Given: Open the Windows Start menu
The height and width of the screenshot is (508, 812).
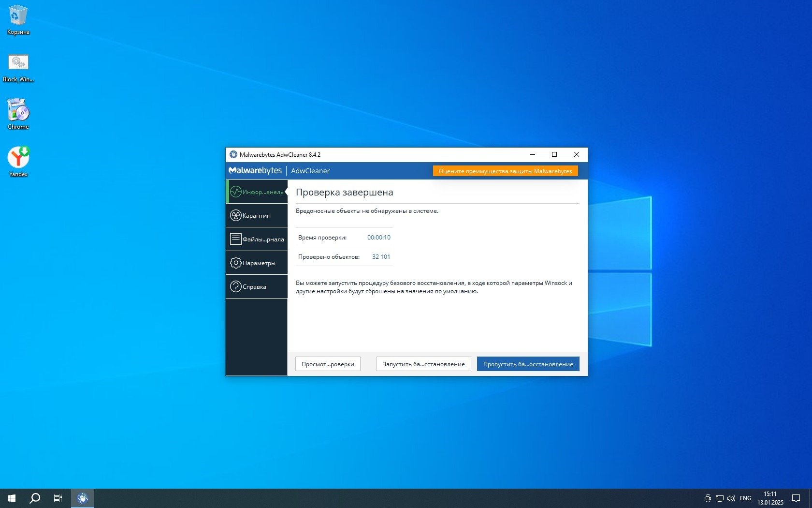Looking at the screenshot, I should [x=12, y=498].
